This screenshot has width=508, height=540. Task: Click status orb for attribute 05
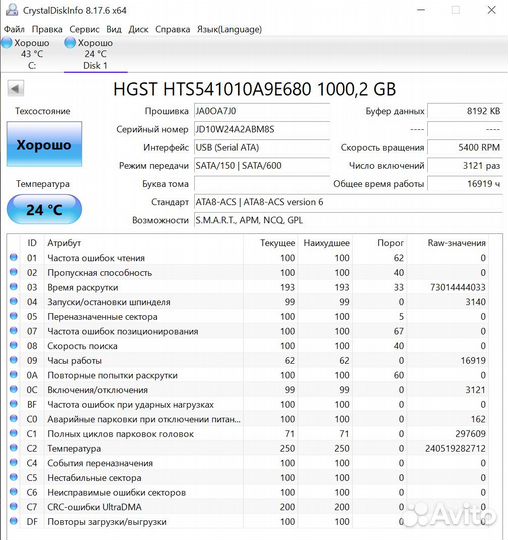[x=14, y=316]
